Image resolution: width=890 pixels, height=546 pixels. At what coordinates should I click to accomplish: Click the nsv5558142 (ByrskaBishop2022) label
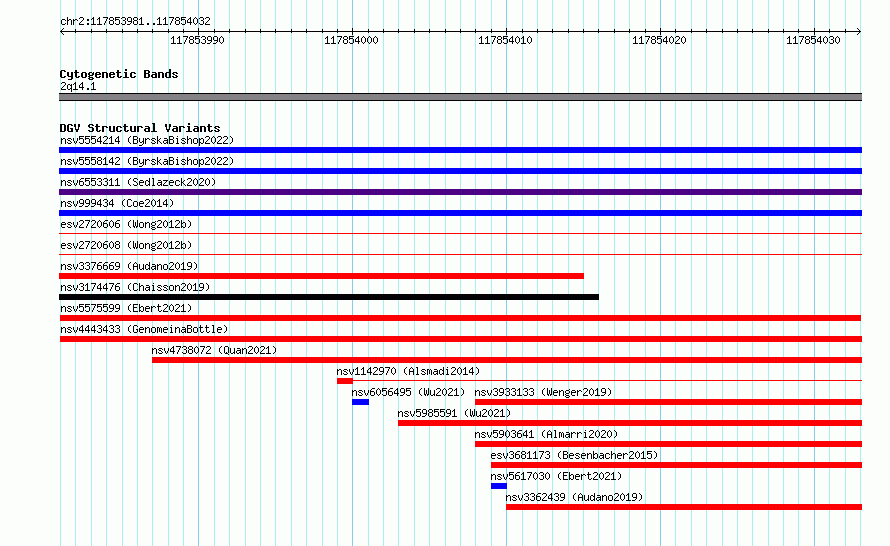tap(147, 161)
